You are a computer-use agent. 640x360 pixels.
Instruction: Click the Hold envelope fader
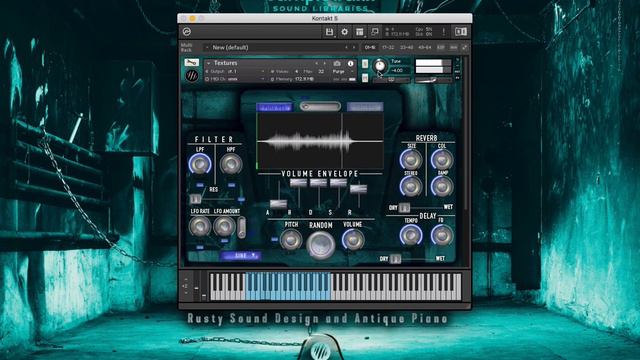(298, 182)
